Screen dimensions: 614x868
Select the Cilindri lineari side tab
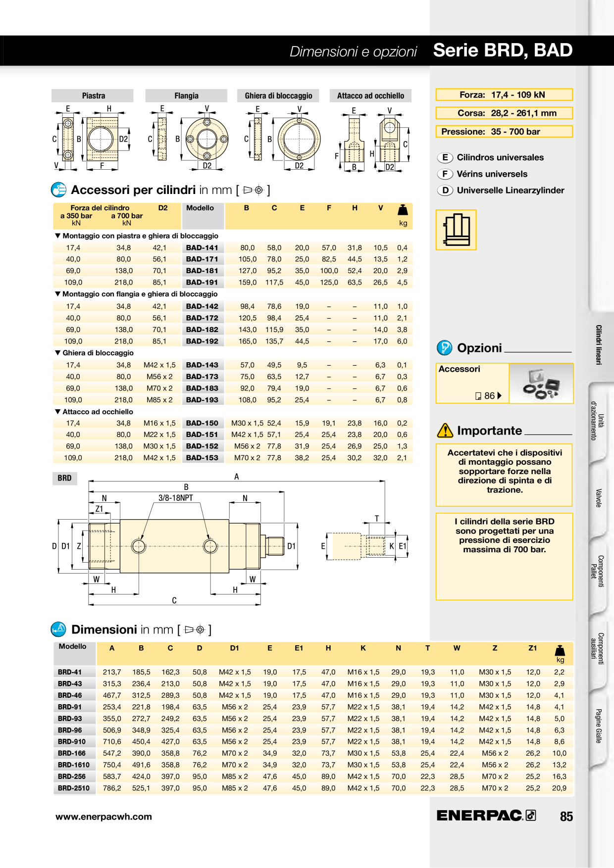tap(599, 345)
